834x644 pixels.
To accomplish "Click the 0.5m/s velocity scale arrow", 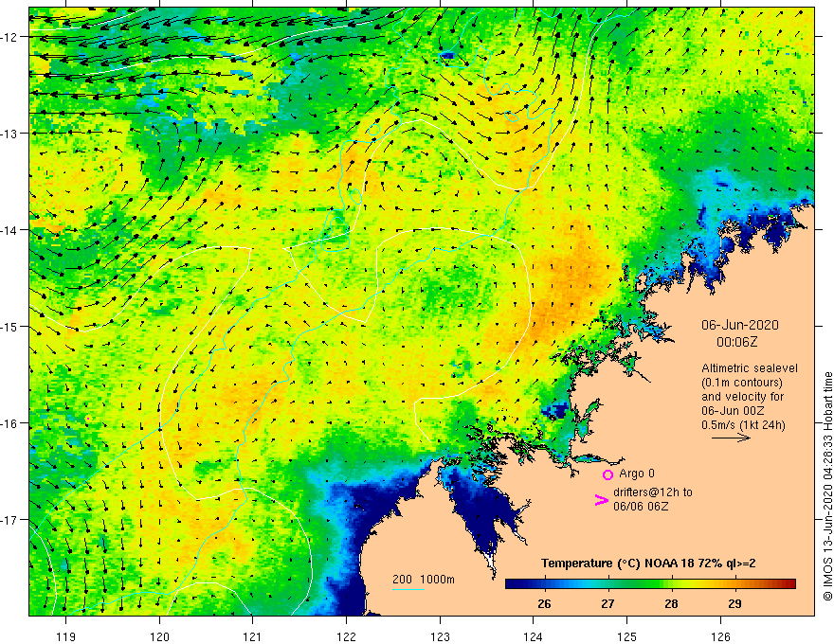I will (x=731, y=438).
